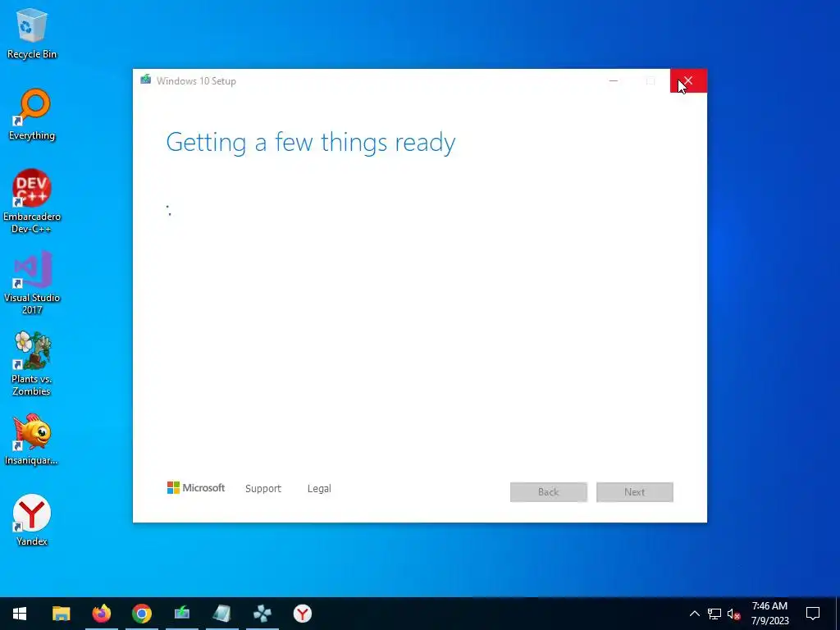
Task: Select the Insaniquarium fish desktop shortcut
Action: click(x=32, y=440)
